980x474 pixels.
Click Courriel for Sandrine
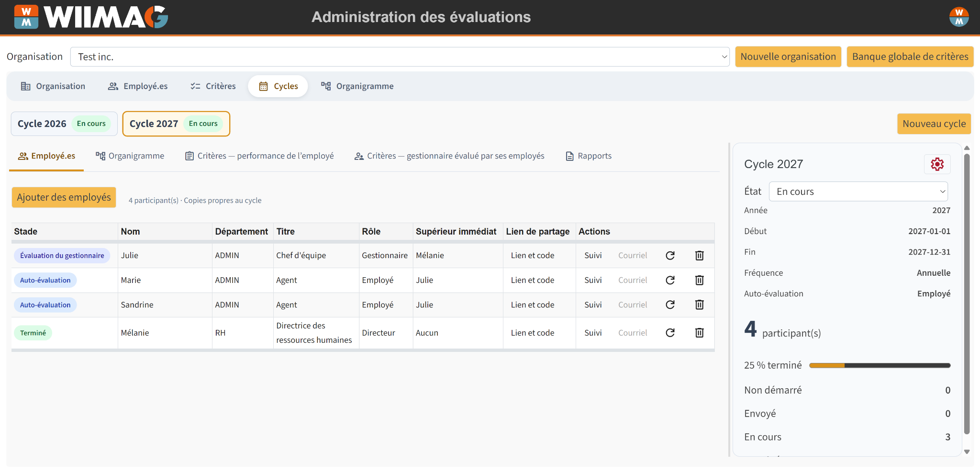coord(633,305)
